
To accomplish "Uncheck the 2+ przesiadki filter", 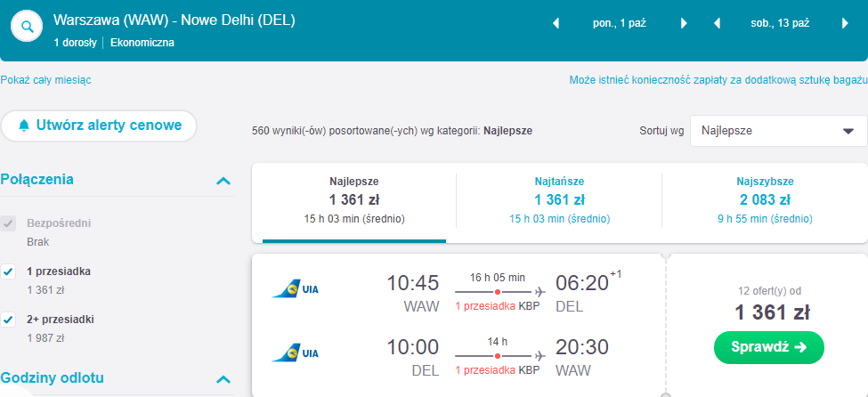I will pos(9,320).
